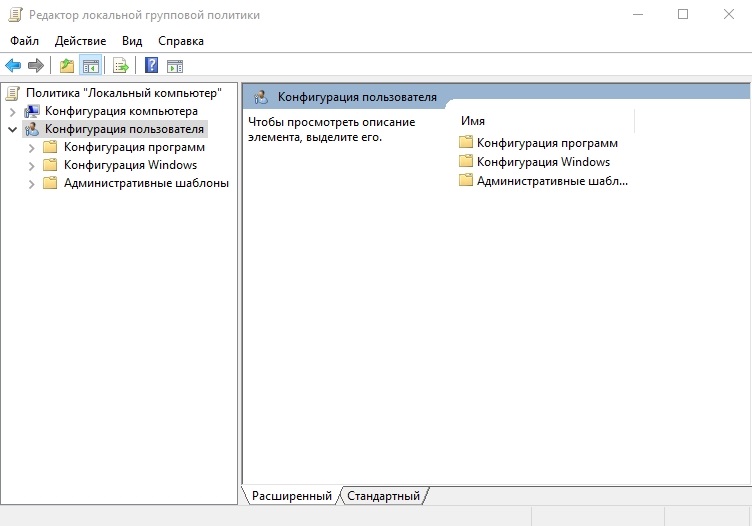Image resolution: width=752 pixels, height=526 pixels.
Task: Expand Конфигурация программ in the tree
Action: tap(31, 147)
